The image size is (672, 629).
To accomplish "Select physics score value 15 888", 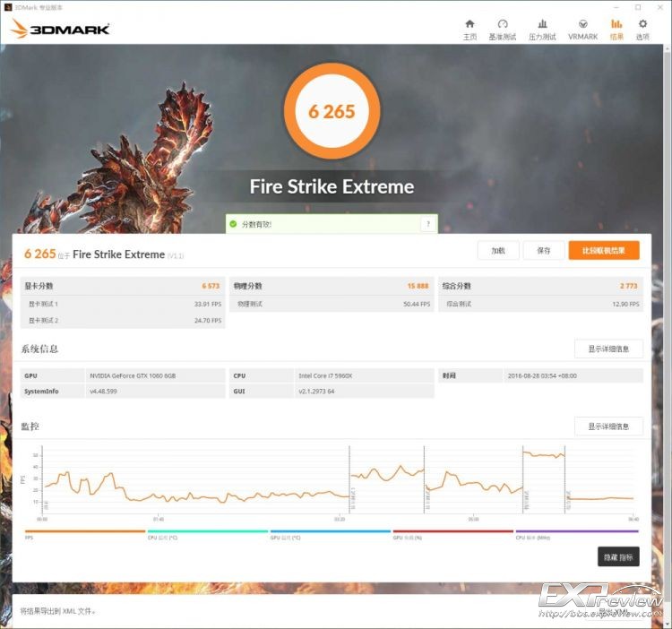I will (418, 286).
